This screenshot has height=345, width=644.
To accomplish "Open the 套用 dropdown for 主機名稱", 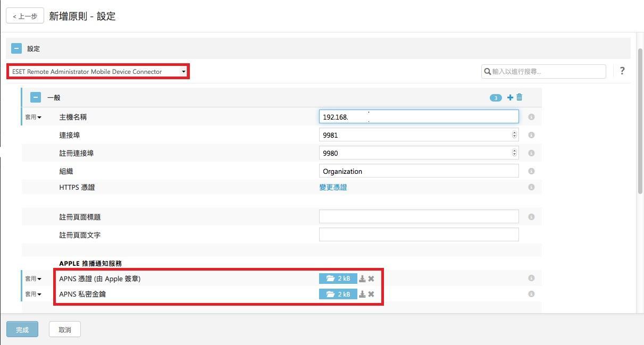I will coord(33,117).
